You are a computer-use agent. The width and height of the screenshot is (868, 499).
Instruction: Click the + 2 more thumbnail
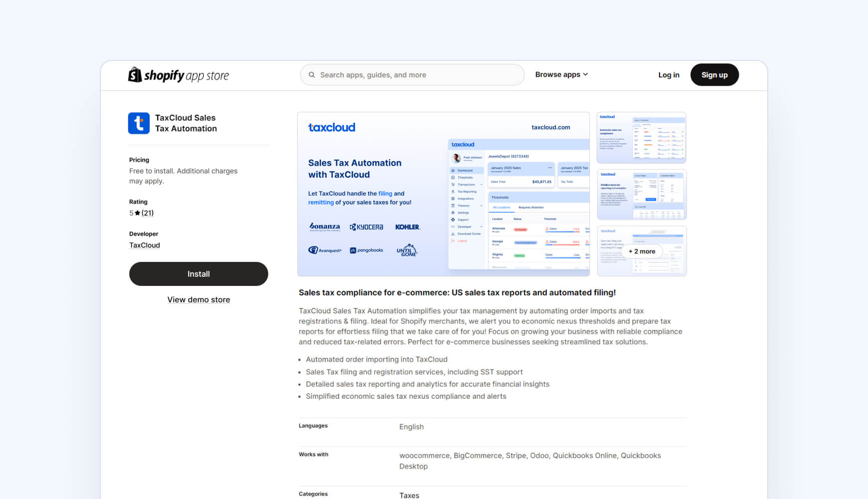pyautogui.click(x=642, y=251)
